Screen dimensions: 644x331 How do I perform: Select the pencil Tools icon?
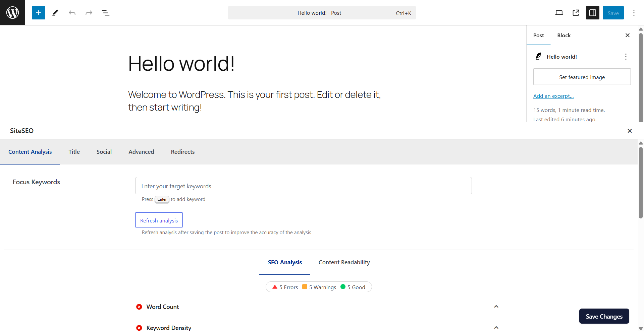(x=55, y=13)
